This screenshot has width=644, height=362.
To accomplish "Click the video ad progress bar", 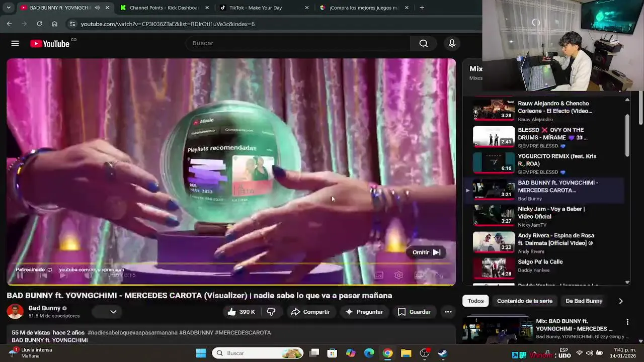I will coord(231,264).
